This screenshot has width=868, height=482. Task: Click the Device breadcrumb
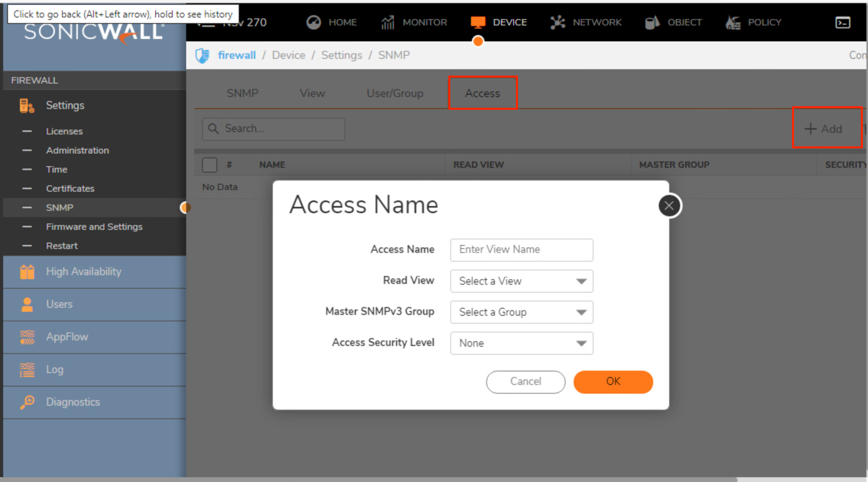288,55
